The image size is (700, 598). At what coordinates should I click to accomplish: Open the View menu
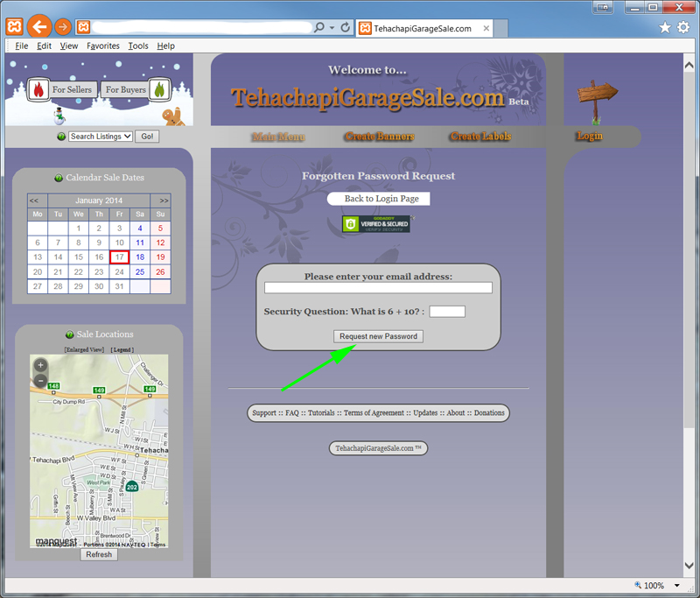[69, 46]
